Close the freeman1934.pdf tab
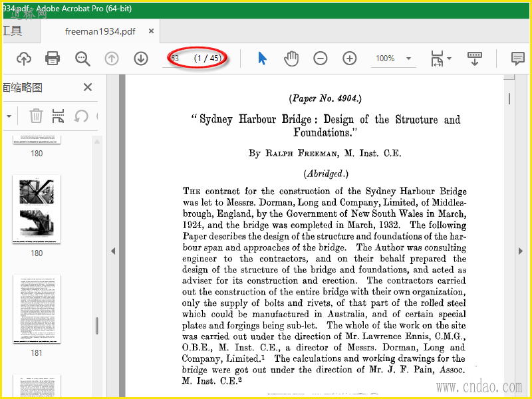 pos(151,31)
